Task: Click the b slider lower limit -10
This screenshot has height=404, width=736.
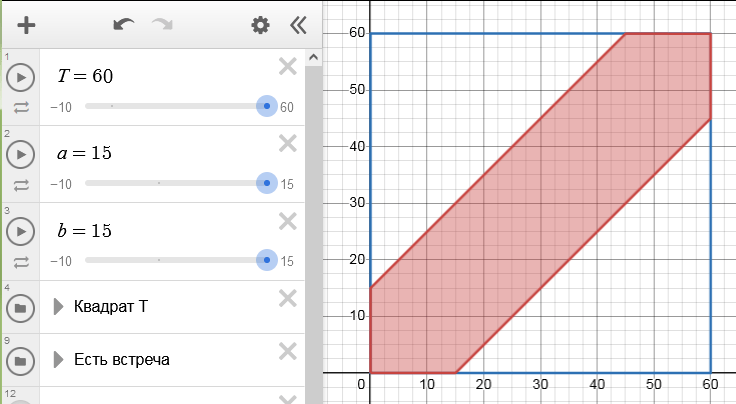Action: point(61,262)
